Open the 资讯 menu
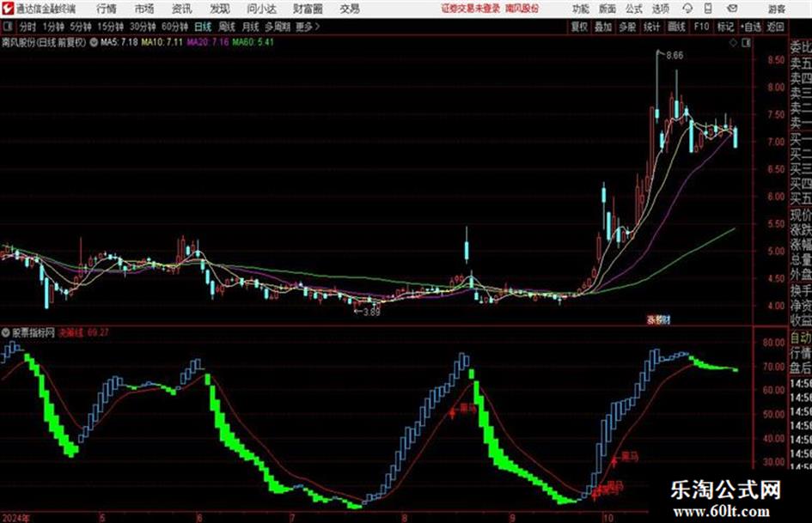This screenshot has width=812, height=523. (182, 9)
